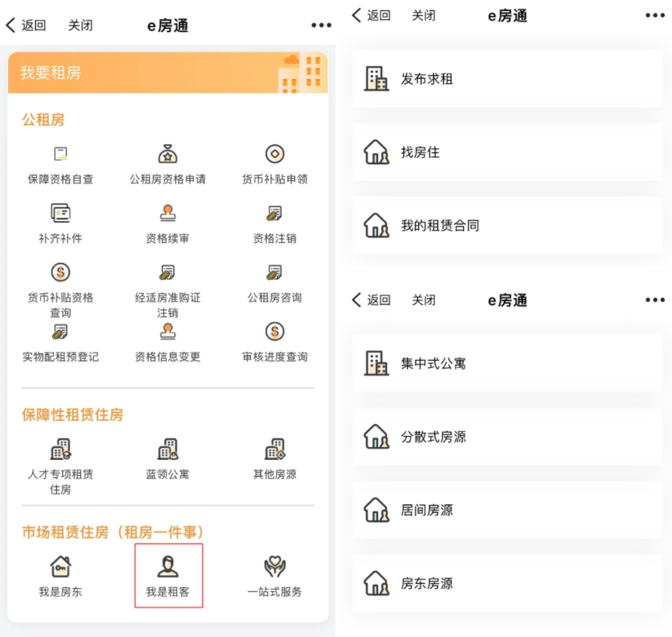This screenshot has height=637, width=672.
Task: Select 找房住 list entry
Action: 508,152
